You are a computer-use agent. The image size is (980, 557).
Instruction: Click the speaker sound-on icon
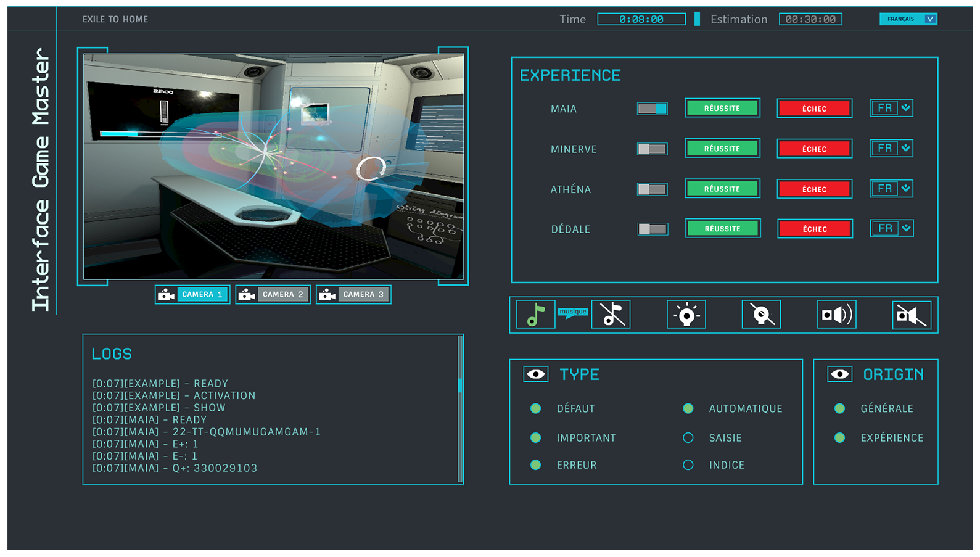tap(836, 315)
